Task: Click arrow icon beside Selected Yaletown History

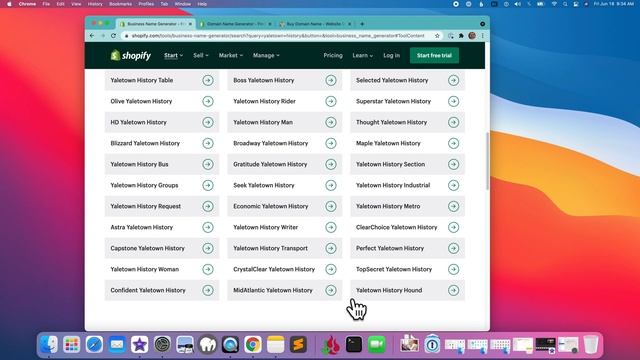Action: [x=453, y=80]
